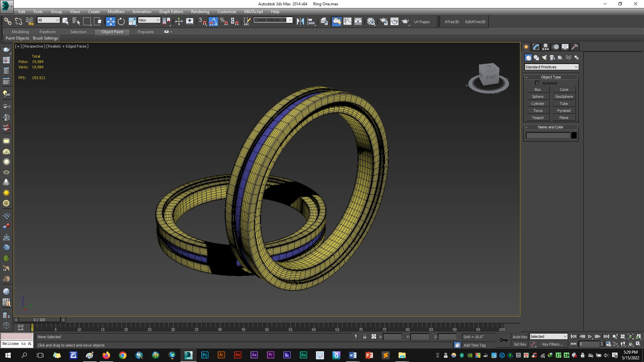644x362 pixels.
Task: Click the Mirror tool icon
Action: pos(300,21)
